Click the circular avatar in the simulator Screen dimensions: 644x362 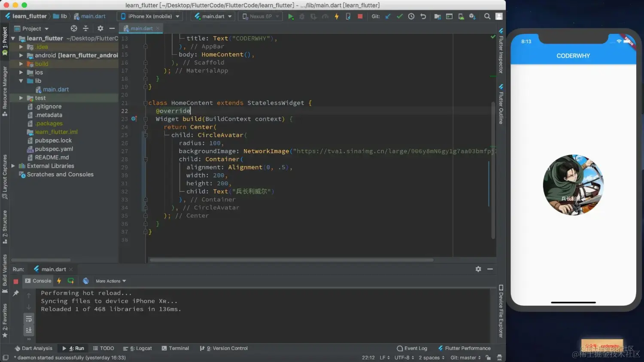click(x=573, y=185)
